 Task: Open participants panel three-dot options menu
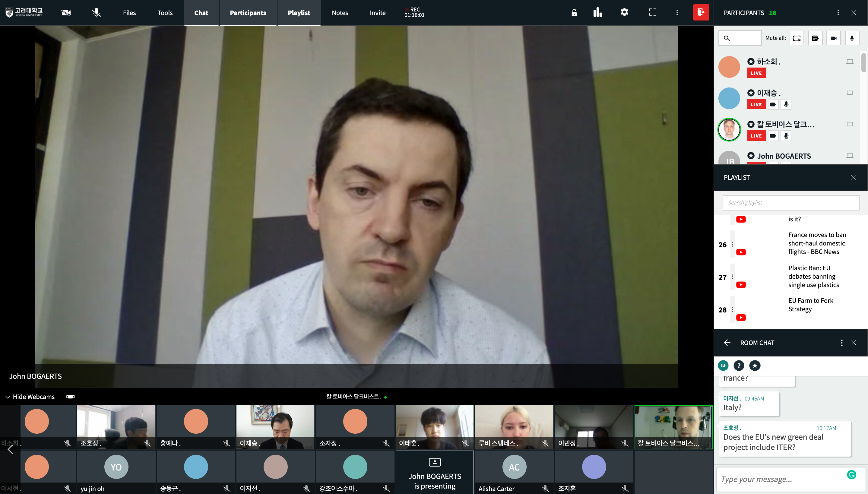pos(838,13)
